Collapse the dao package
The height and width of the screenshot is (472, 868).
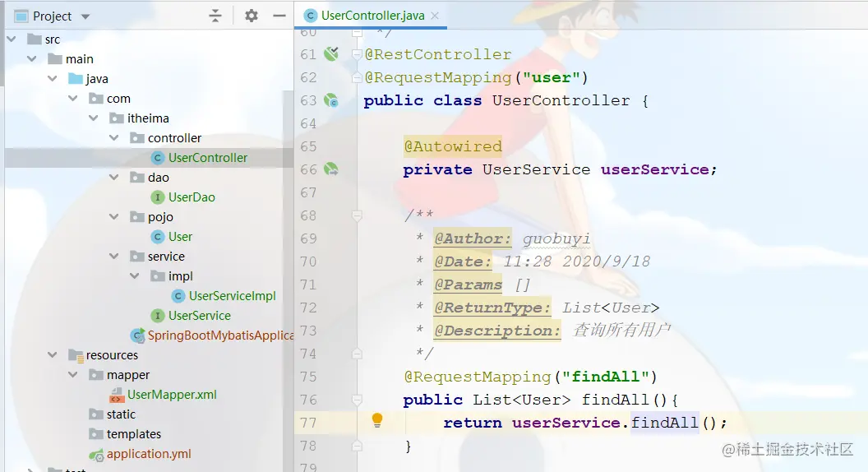tap(114, 178)
